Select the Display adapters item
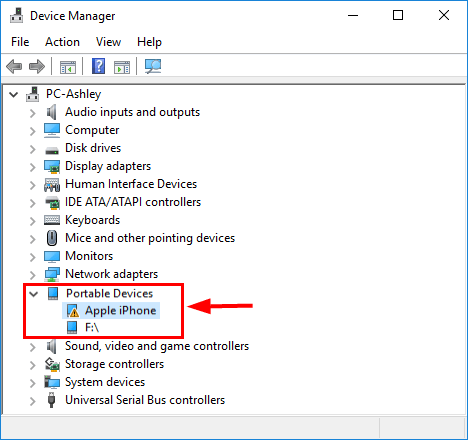468x440 pixels. click(108, 166)
